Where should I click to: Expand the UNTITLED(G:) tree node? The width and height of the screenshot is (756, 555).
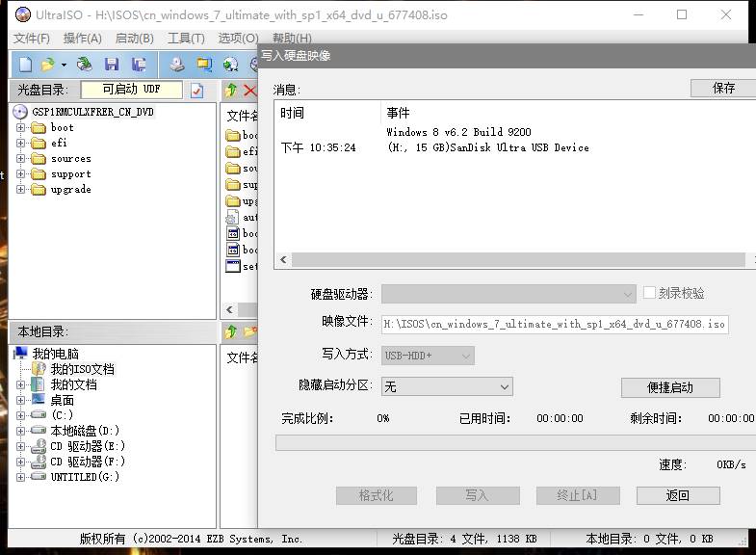click(x=20, y=477)
